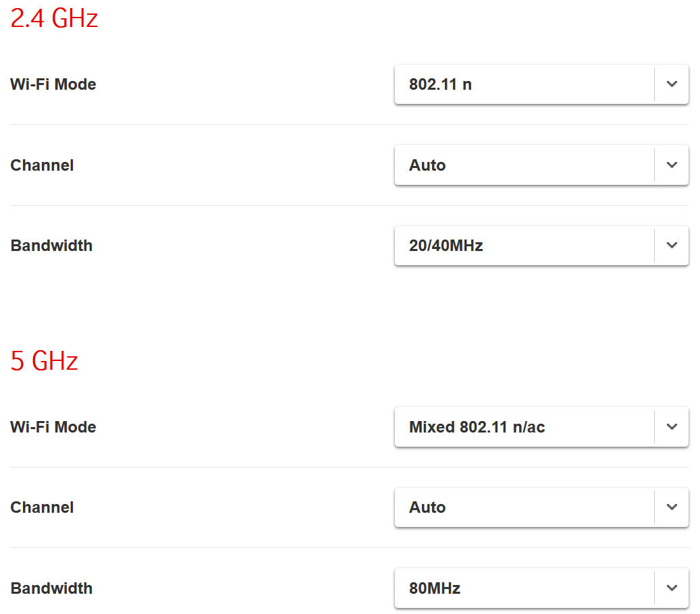The width and height of the screenshot is (700, 614).
Task: Click the Wi-Fi Mode label under 5 GHz
Action: pyautogui.click(x=53, y=426)
